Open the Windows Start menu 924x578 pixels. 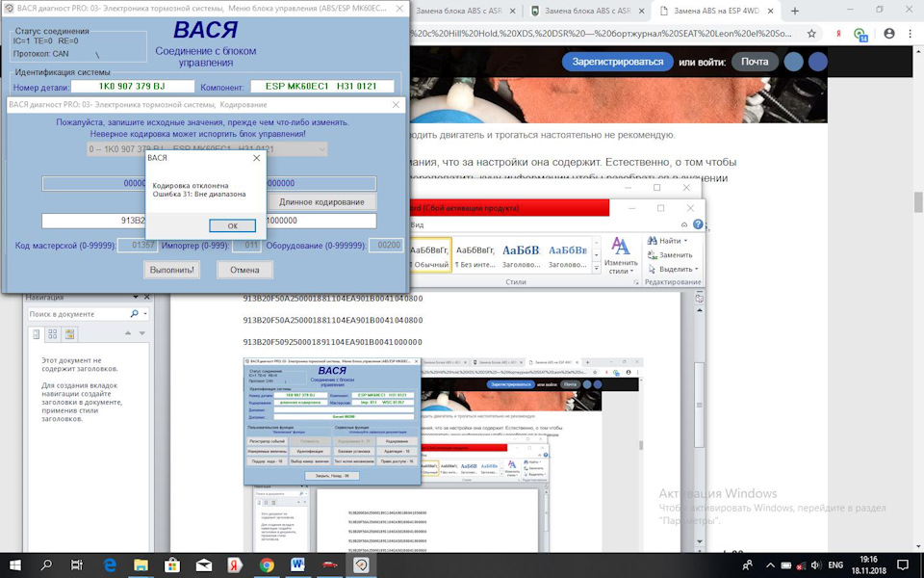(x=14, y=565)
